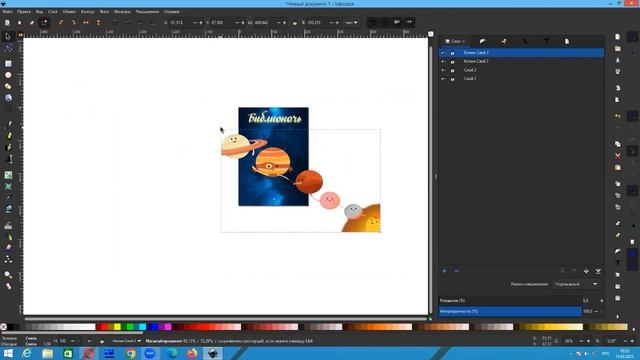
Task: Open the blend mode dropdown
Action: point(576,284)
